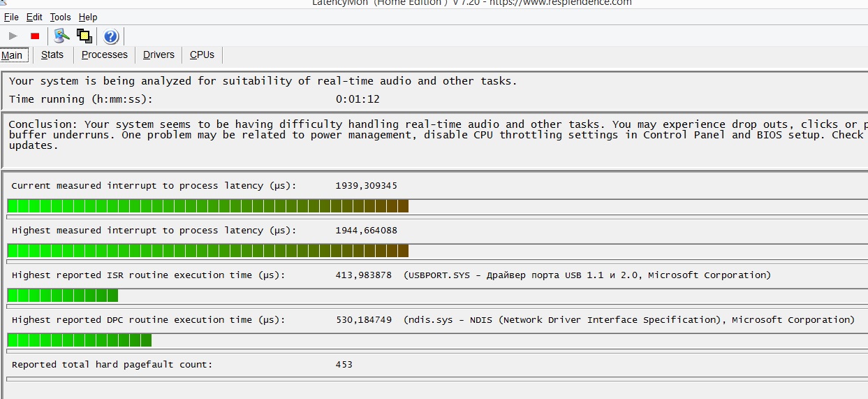868x399 pixels.
Task: Open the blue question mark Help icon
Action: pos(111,36)
